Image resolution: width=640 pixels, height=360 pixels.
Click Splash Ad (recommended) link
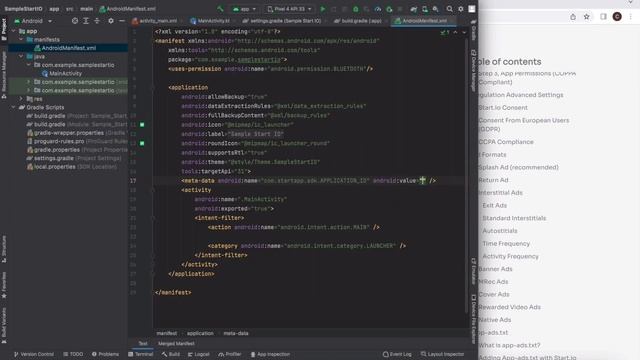coord(518,167)
